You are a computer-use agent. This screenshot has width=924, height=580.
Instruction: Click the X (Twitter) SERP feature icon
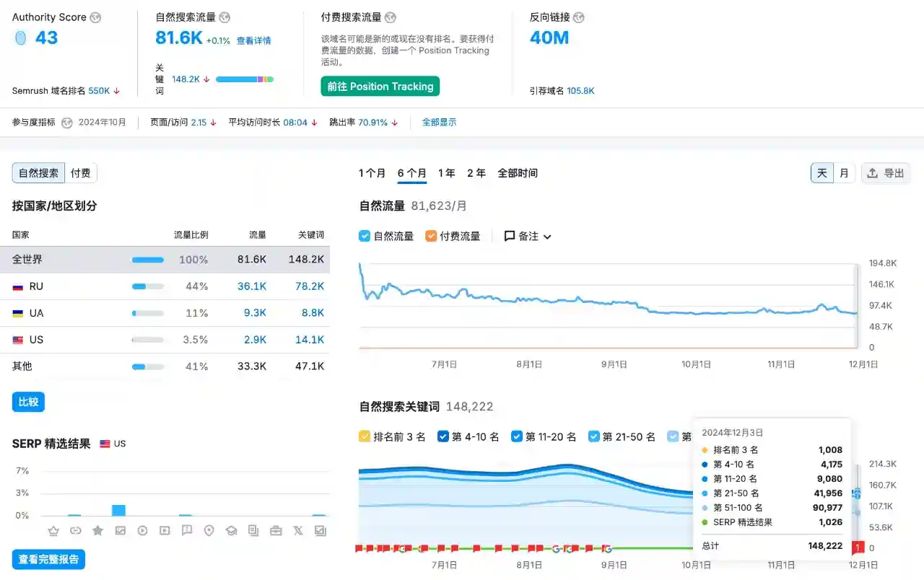298,530
